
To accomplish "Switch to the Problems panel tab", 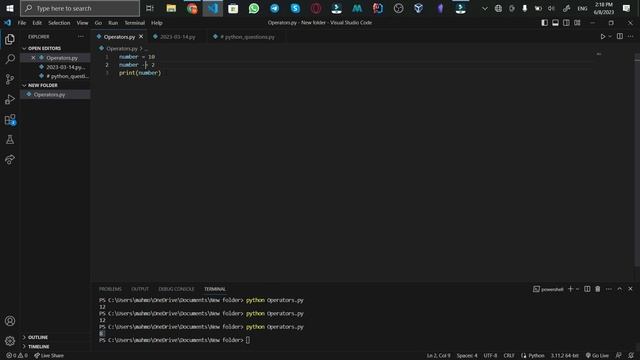I will pos(110,289).
